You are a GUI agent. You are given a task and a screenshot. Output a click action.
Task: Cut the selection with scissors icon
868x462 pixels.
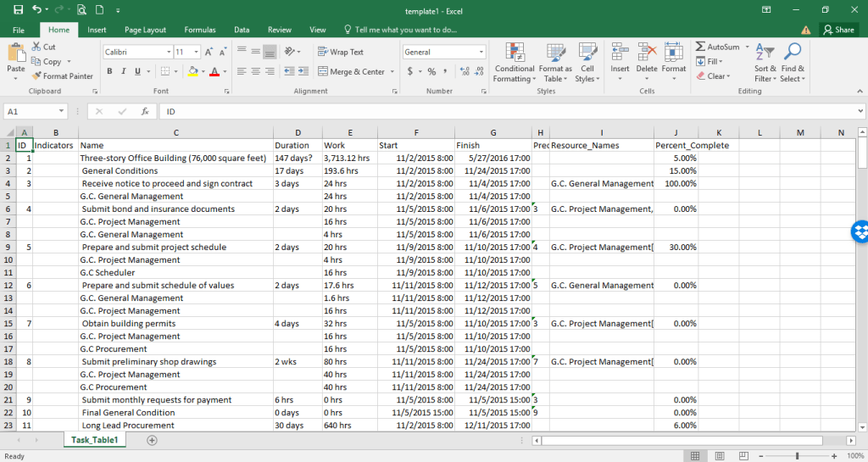point(36,47)
